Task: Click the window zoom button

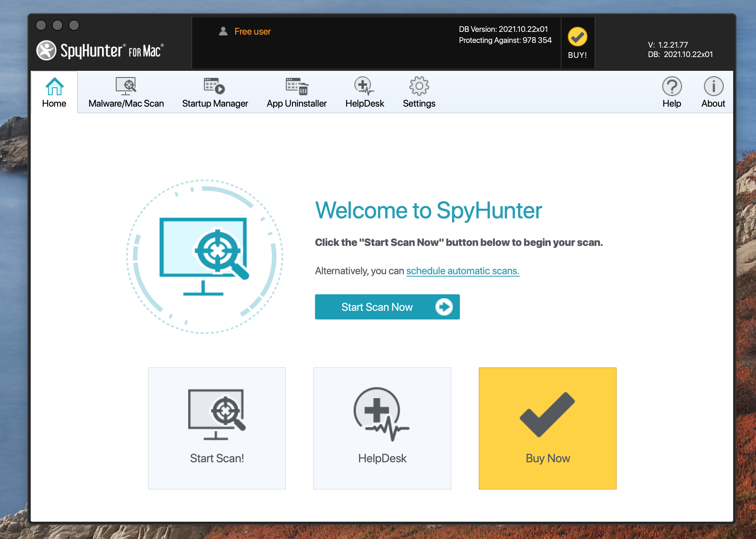Action: 74,25
